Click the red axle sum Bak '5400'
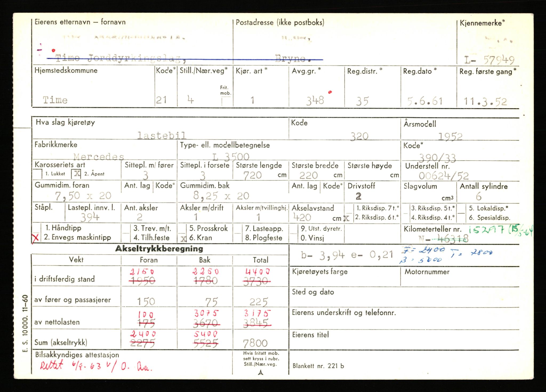 (x=206, y=334)
